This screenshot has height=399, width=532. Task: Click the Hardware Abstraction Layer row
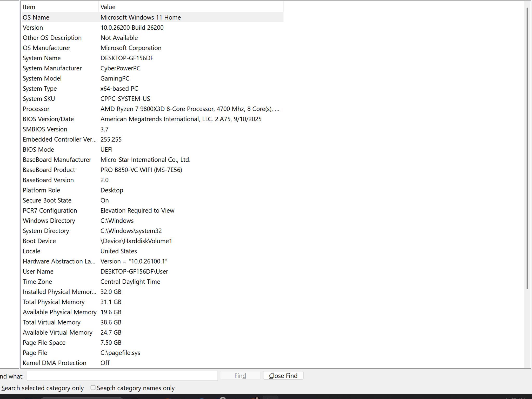(x=153, y=261)
